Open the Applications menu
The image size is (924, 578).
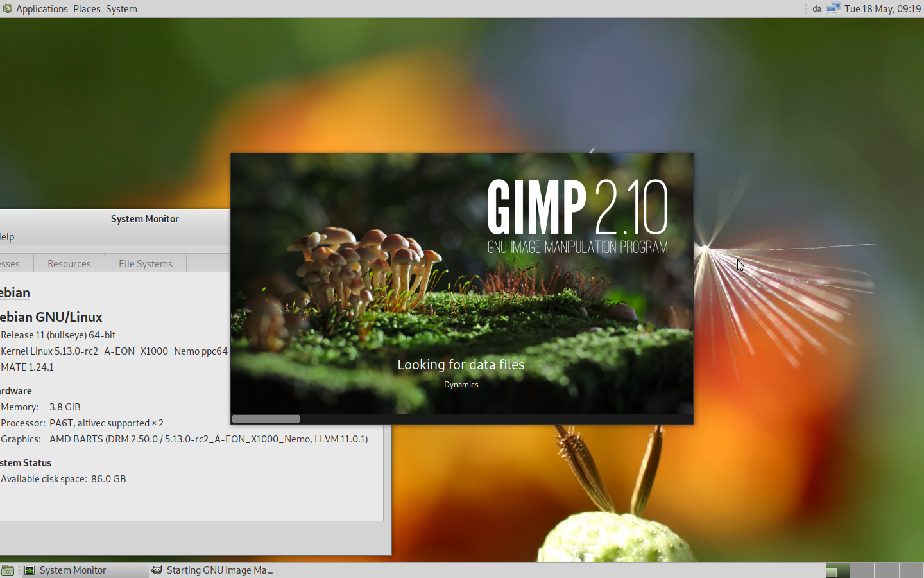coord(42,8)
